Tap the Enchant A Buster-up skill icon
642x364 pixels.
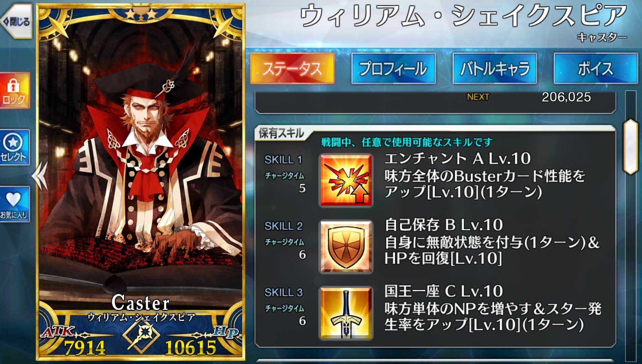(x=346, y=180)
